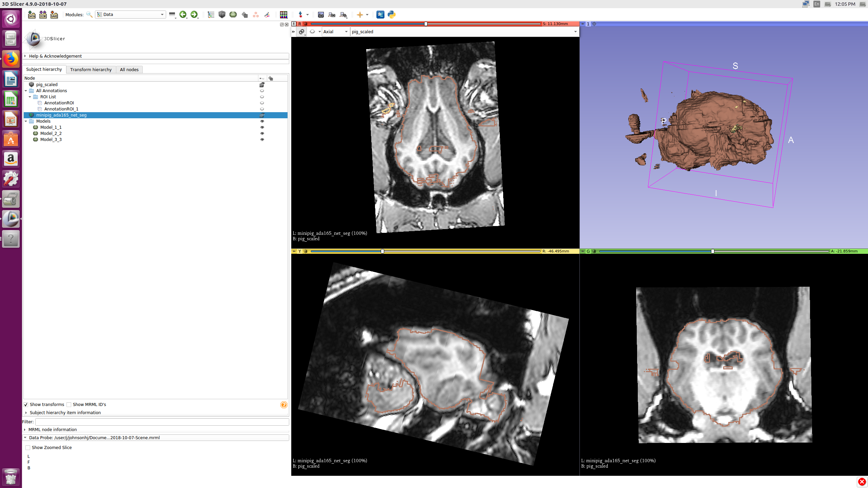Enable Show MRML ID's checkbox

pyautogui.click(x=69, y=405)
